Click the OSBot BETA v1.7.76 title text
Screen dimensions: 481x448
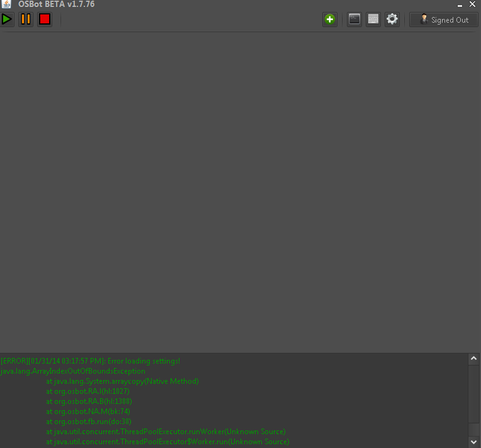click(57, 4)
